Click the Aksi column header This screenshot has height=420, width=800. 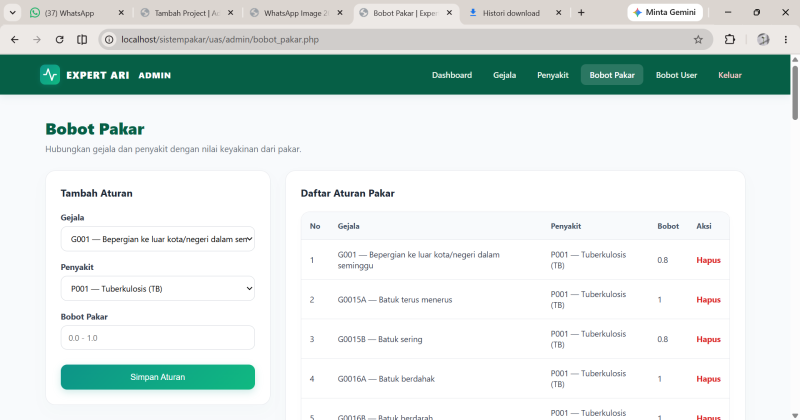point(704,226)
